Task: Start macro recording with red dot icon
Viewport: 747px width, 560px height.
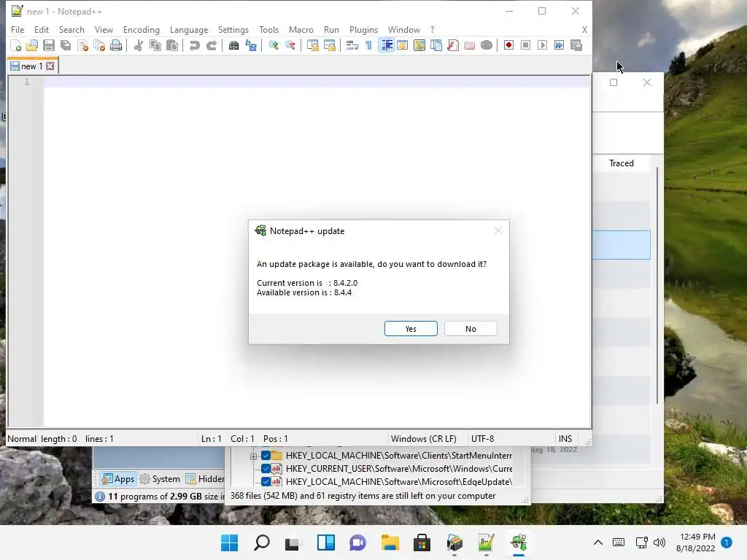Action: (x=508, y=45)
